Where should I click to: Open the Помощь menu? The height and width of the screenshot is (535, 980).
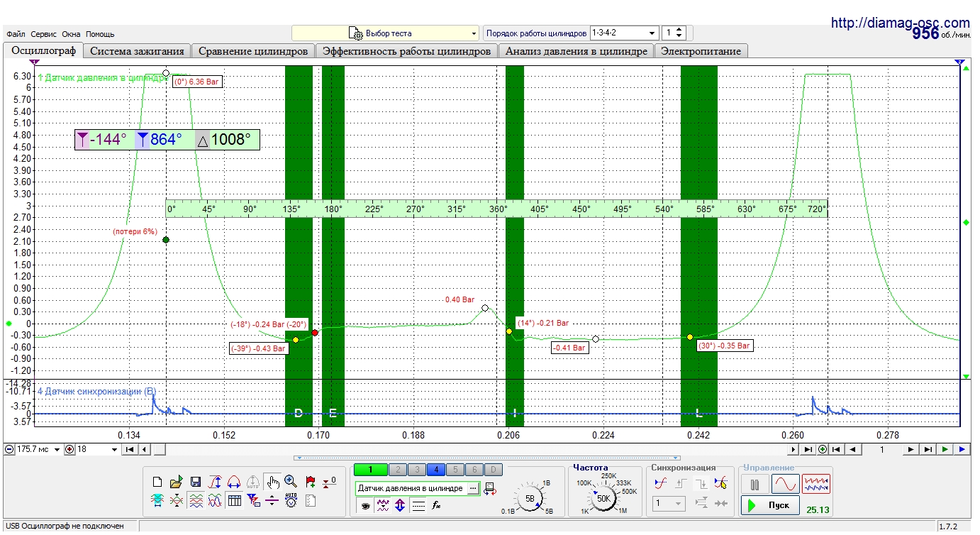[x=100, y=34]
